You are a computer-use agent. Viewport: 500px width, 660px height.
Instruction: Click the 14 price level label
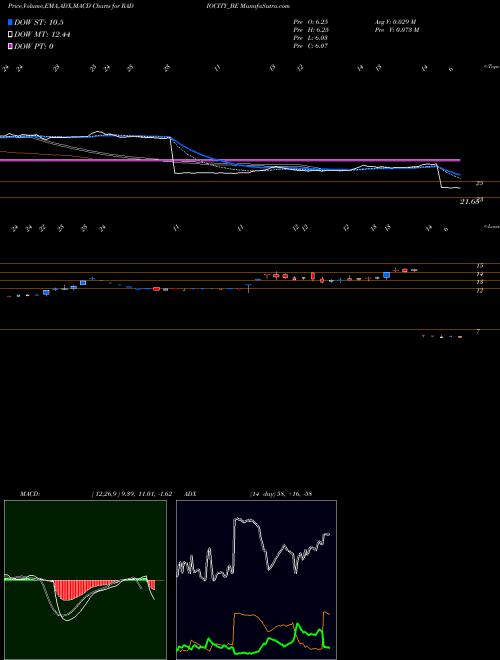click(479, 274)
